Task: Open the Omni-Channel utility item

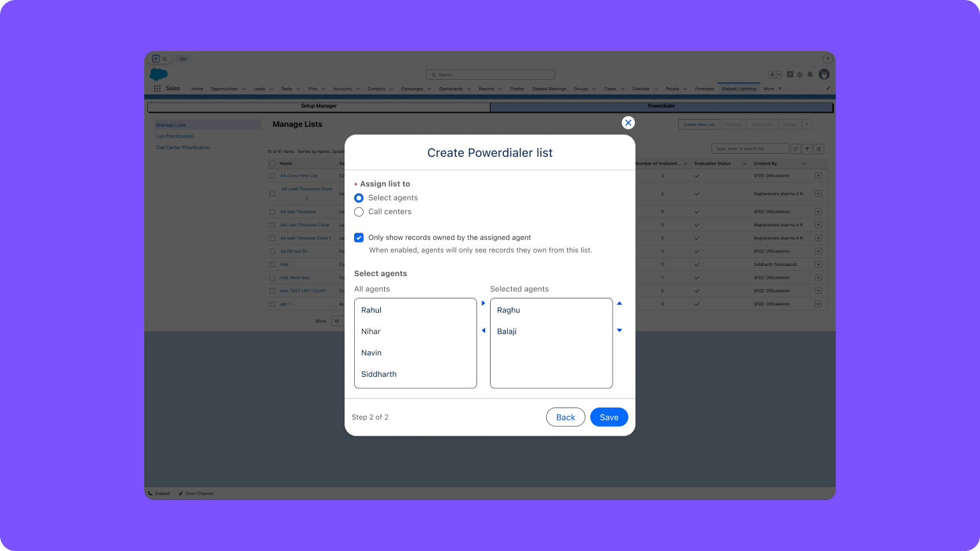Action: pos(196,493)
